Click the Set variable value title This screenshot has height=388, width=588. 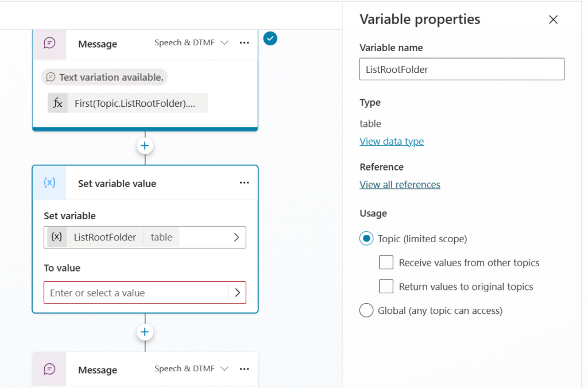pyautogui.click(x=117, y=184)
